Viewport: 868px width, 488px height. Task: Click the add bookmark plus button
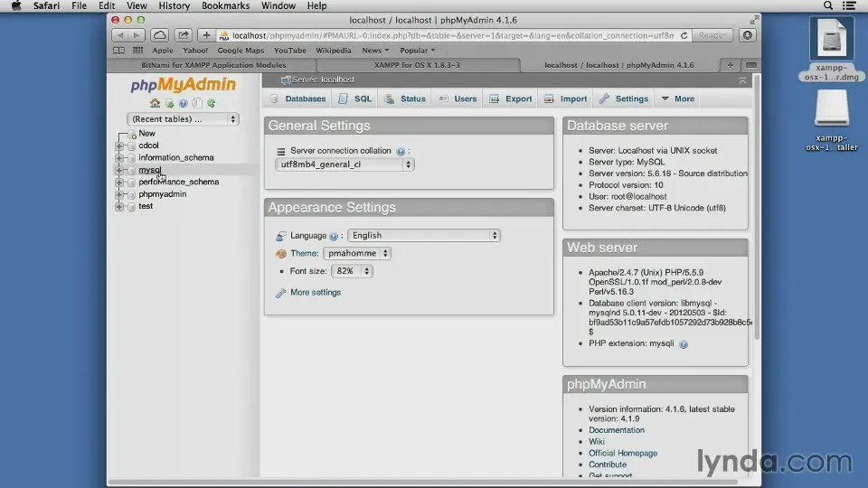point(206,35)
